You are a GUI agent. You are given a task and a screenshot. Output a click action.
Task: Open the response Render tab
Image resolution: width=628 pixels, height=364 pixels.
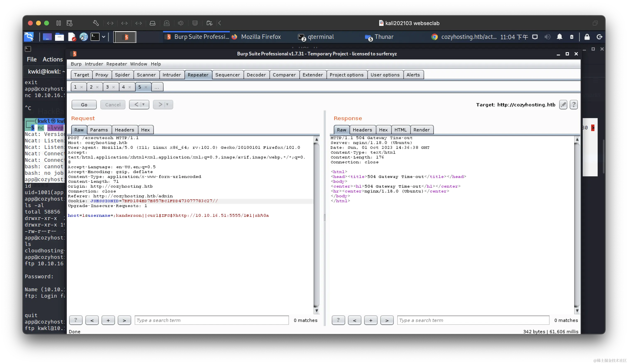[421, 130]
